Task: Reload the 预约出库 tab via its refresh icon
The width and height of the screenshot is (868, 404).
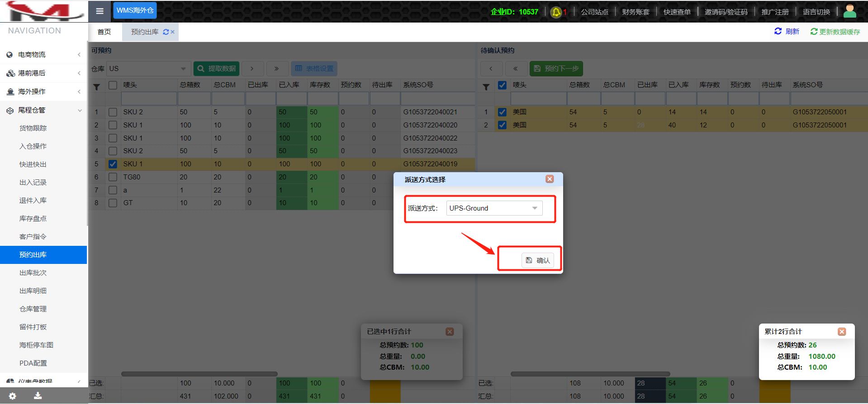Action: [x=166, y=32]
